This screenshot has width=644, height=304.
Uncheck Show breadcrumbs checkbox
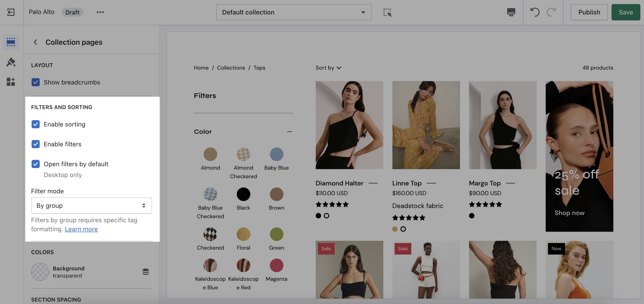35,82
